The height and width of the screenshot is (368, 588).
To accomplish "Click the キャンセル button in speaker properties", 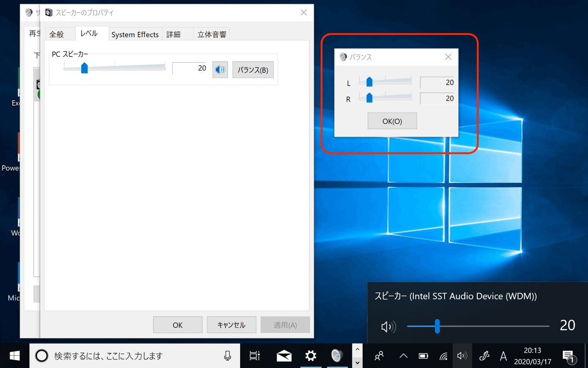I will tap(231, 325).
